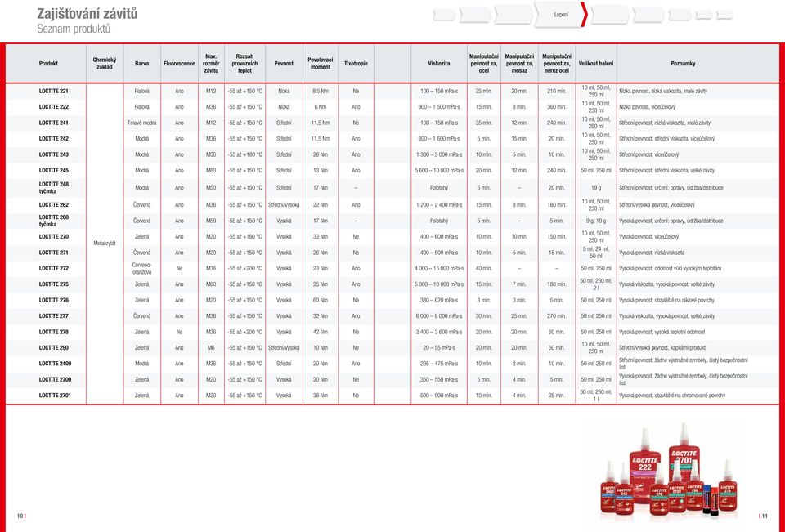Click the 'Tmavě modrá' color cell
This screenshot has width=785, height=532.
(x=141, y=123)
